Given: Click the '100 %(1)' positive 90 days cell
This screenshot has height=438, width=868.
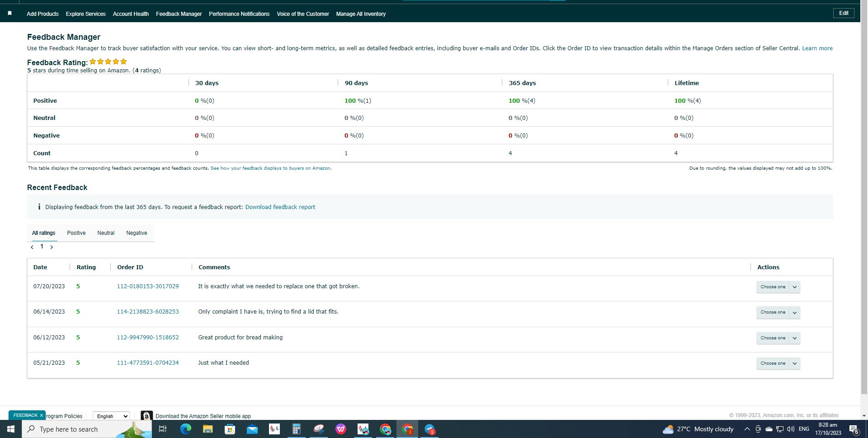Looking at the screenshot, I should point(358,101).
